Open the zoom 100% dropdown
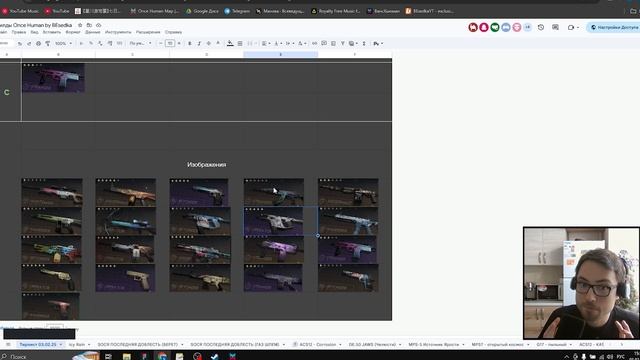 click(x=63, y=43)
